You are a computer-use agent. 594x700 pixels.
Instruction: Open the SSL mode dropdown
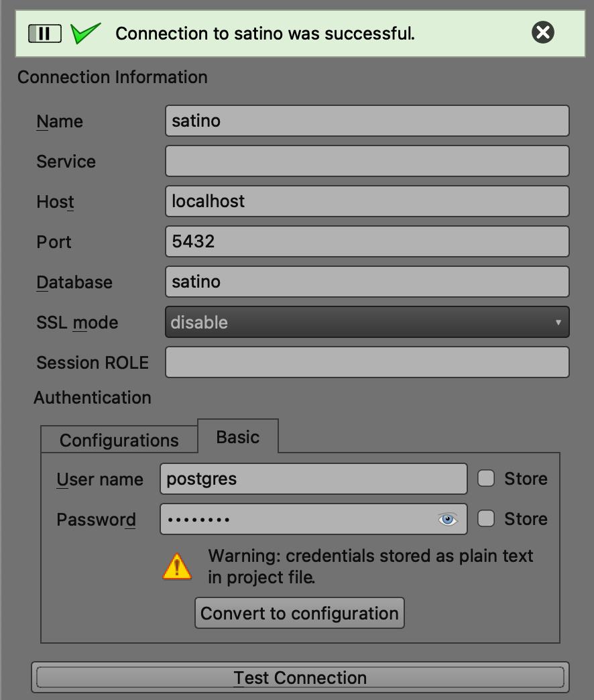(367, 323)
